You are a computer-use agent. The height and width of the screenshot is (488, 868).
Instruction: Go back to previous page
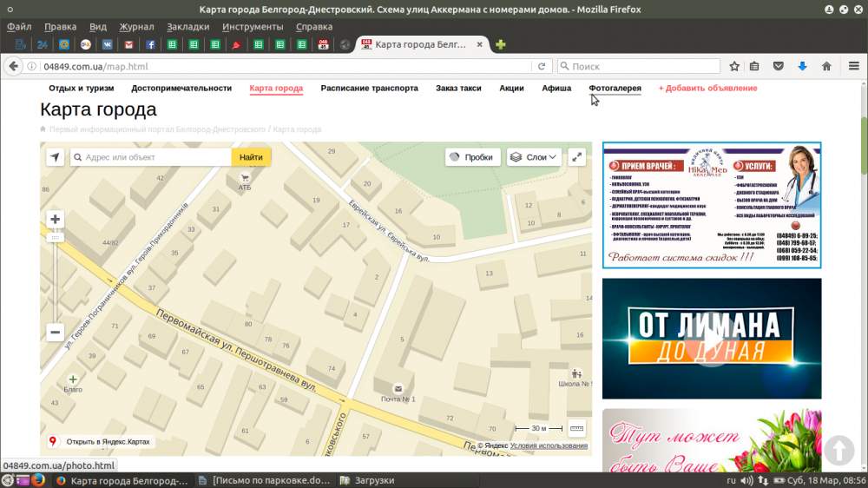pos(13,66)
